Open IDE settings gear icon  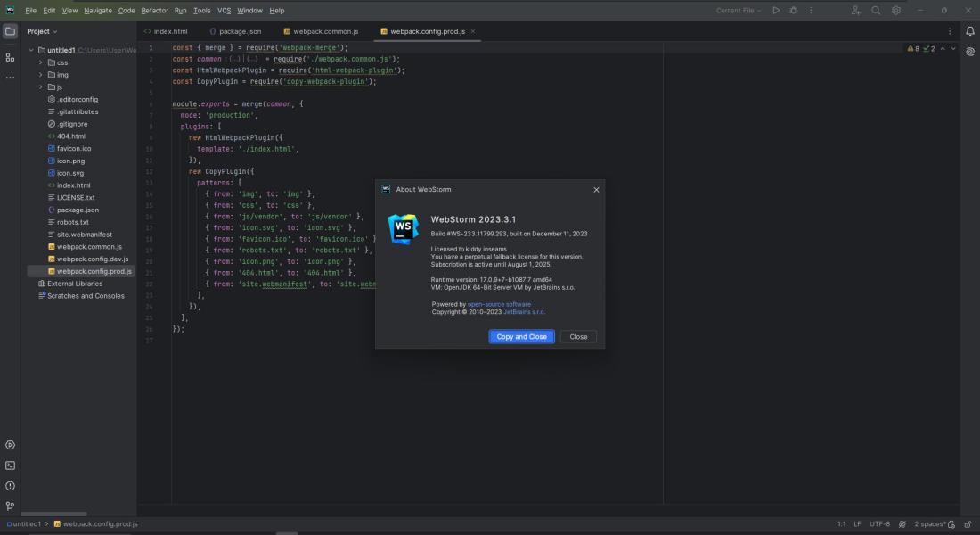click(x=896, y=11)
